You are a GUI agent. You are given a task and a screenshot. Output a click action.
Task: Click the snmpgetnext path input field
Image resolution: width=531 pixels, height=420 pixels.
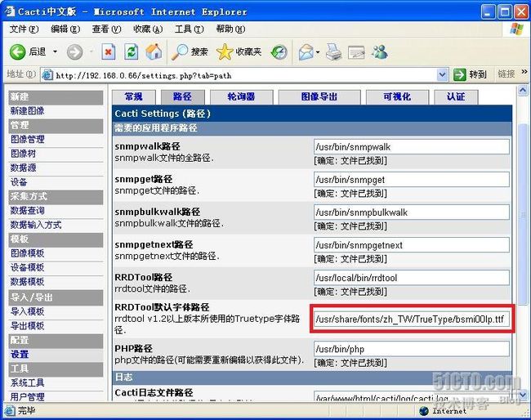(412, 245)
